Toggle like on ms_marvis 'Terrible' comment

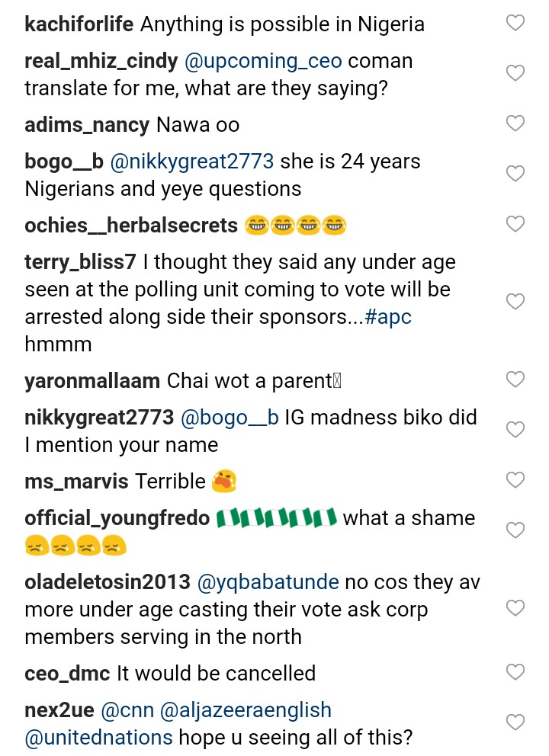click(x=515, y=480)
